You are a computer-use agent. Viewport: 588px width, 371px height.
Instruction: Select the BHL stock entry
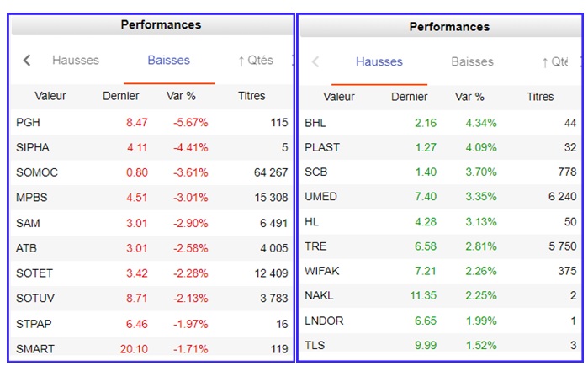coord(315,123)
